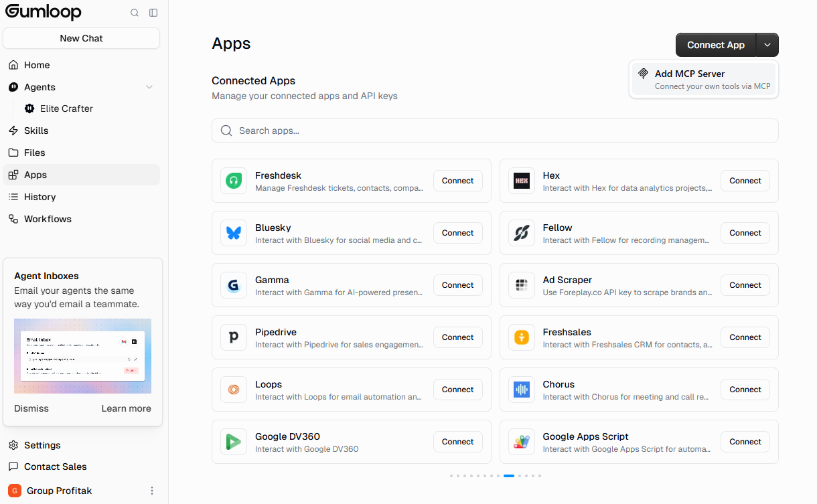Click the Freshdesk app name
Viewport: 817px width, 504px height.
pos(279,175)
